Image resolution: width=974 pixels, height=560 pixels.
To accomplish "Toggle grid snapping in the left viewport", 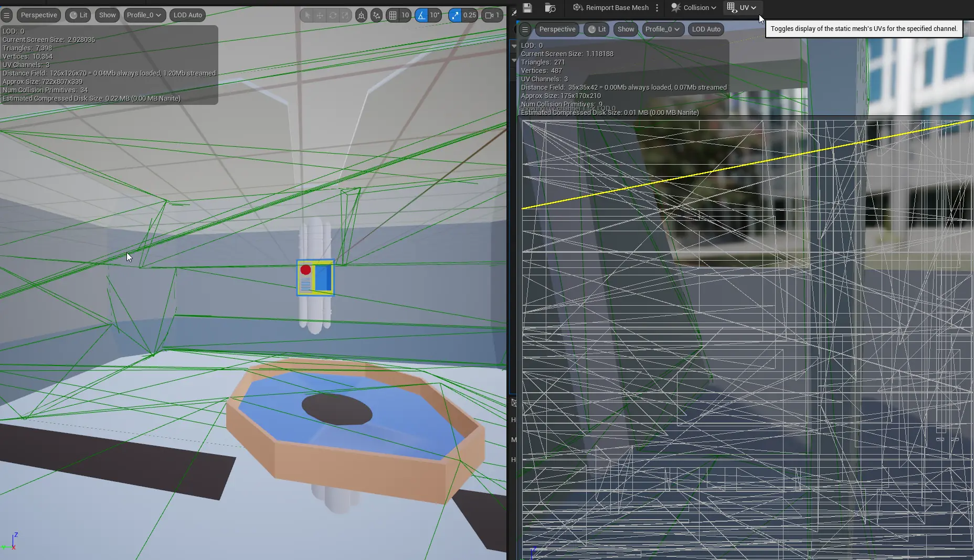I will 393,15.
